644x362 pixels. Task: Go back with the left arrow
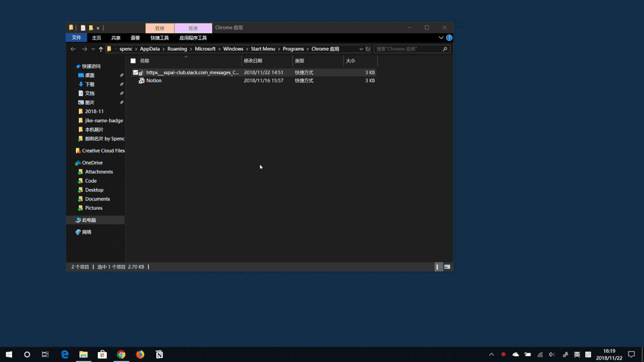73,49
